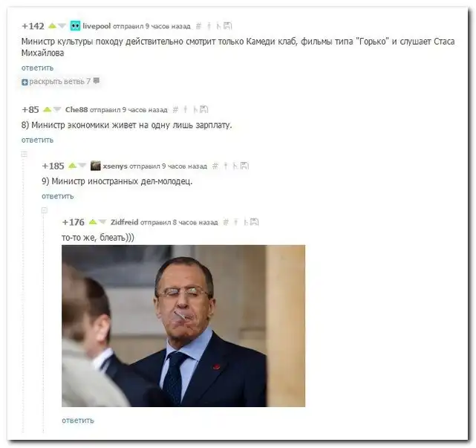Reply to Zidfreid's comment via ответить
Screen dimensions: 476x448
coord(78,421)
